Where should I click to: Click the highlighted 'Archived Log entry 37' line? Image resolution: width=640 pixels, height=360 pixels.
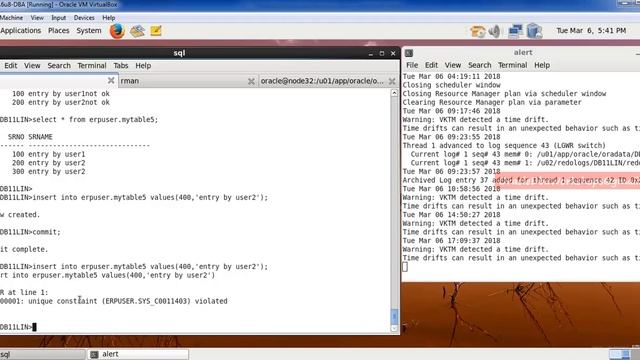pyautogui.click(x=521, y=180)
